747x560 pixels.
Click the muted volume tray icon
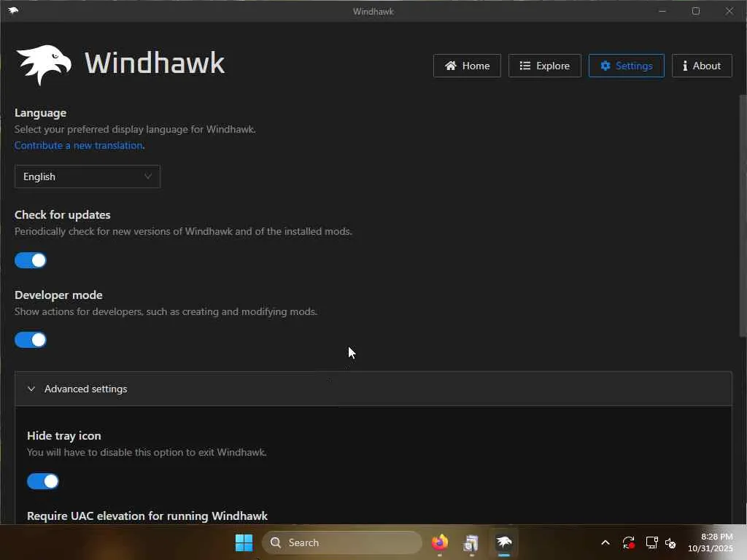click(x=670, y=542)
